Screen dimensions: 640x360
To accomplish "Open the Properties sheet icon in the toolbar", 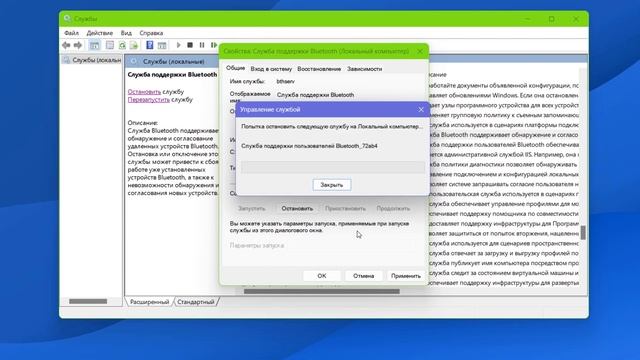I will [x=110, y=45].
